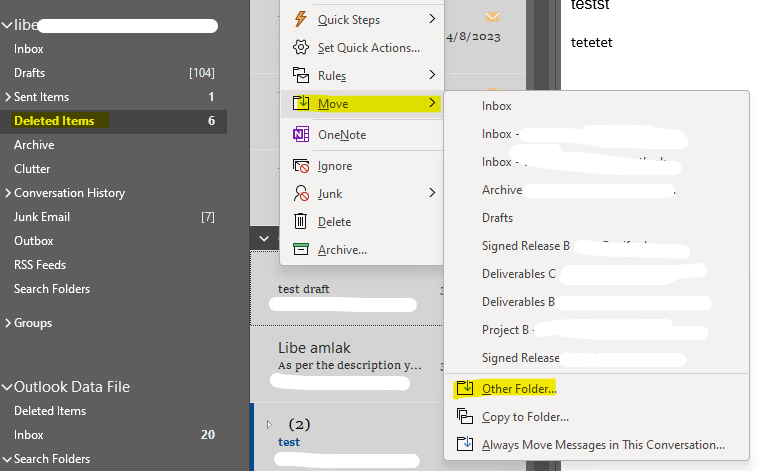Expand the Sent Items folder
Image resolution: width=767 pixels, height=471 pixels.
pos(7,97)
